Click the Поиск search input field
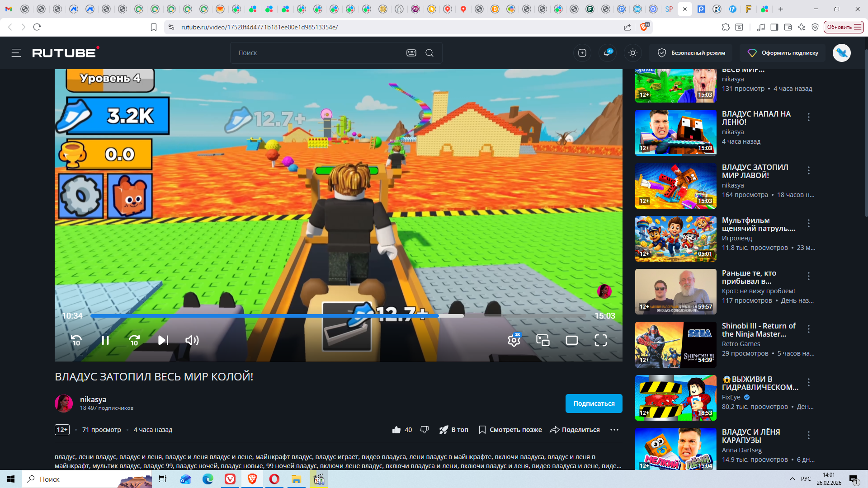The height and width of the screenshot is (488, 868). 316,53
